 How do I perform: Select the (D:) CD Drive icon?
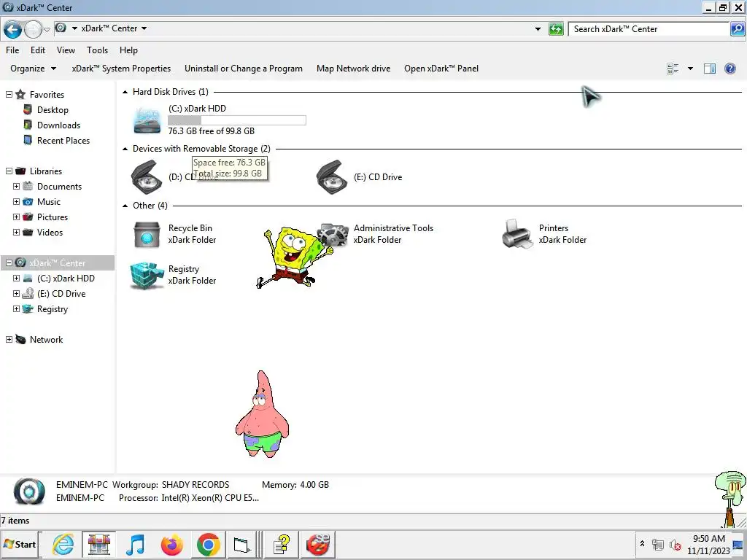[x=147, y=177]
